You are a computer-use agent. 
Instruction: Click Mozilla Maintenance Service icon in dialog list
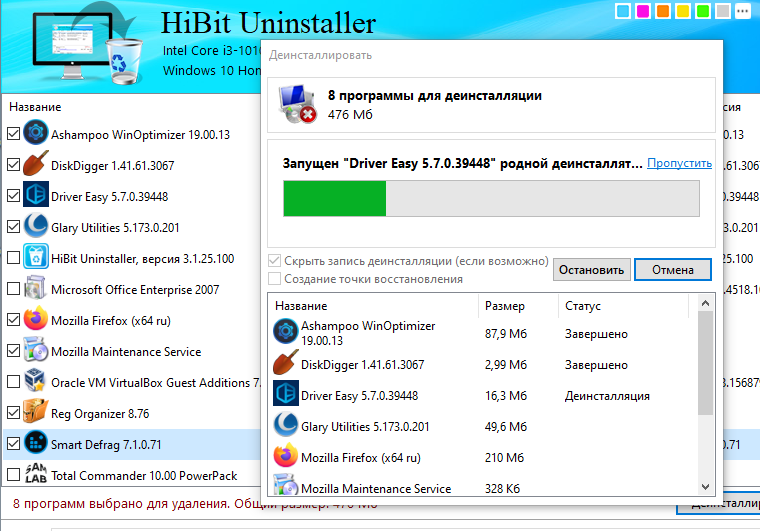click(x=285, y=484)
